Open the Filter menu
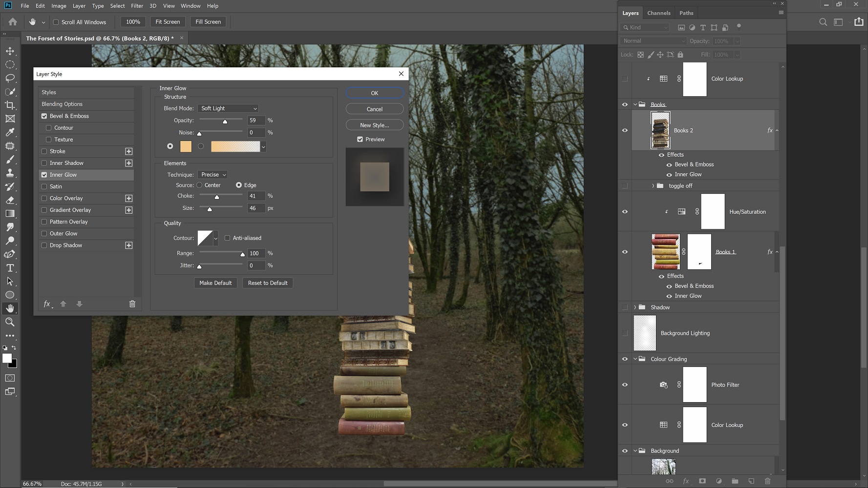The image size is (868, 488). [137, 6]
